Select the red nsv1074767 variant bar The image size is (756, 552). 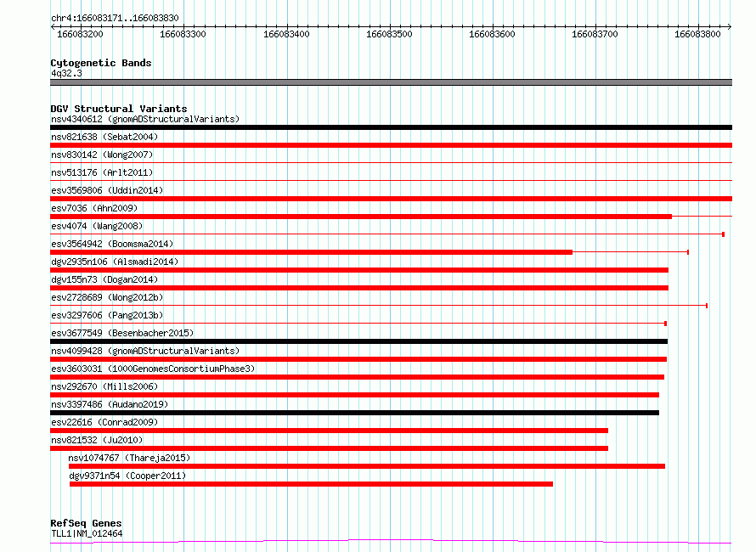pyautogui.click(x=367, y=466)
